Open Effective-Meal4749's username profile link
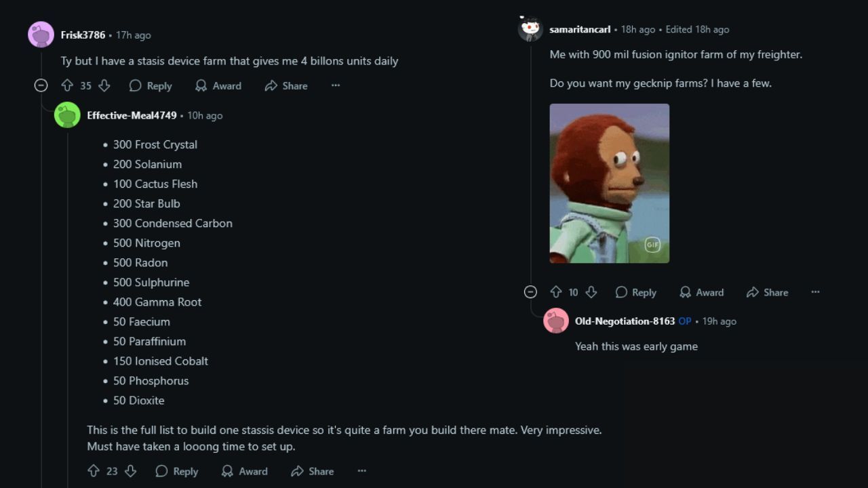 [132, 115]
